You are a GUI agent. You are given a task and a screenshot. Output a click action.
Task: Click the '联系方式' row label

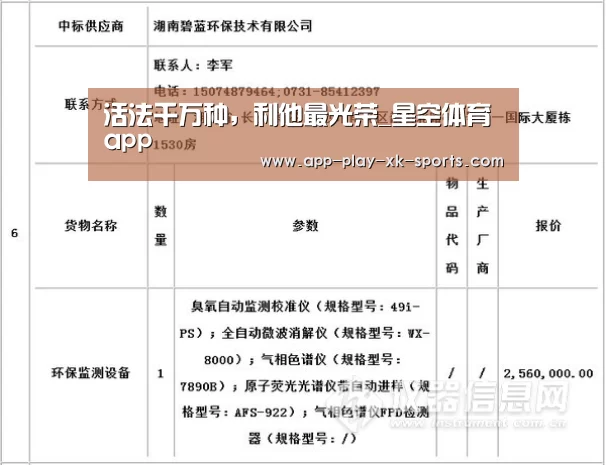click(90, 104)
